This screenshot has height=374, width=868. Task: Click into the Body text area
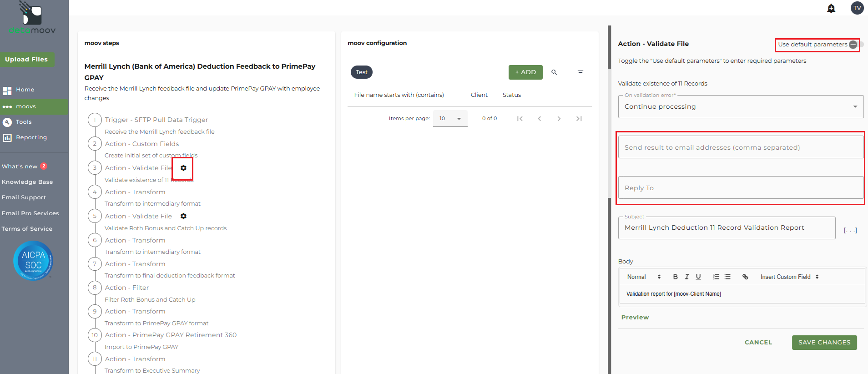tap(742, 294)
